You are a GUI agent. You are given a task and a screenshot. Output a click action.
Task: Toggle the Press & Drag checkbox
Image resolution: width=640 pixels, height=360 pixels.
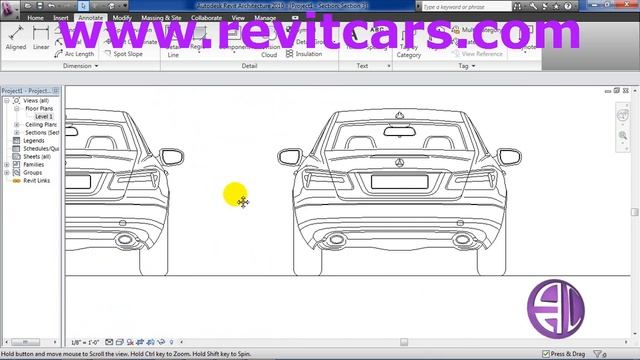546,354
